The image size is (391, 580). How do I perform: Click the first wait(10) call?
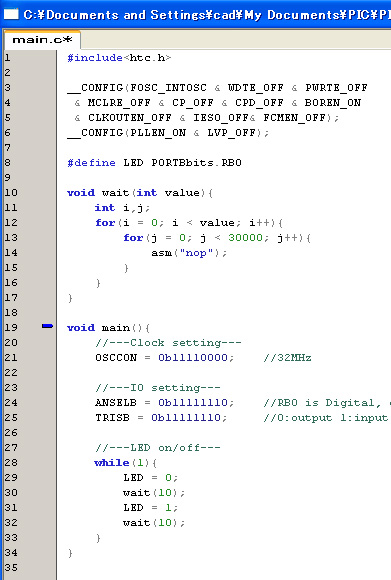pyautogui.click(x=154, y=493)
